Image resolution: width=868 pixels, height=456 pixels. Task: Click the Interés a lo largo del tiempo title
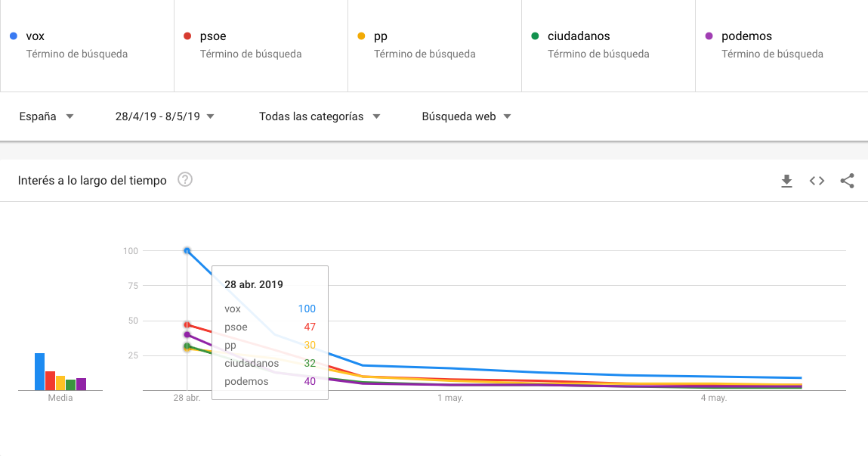92,181
